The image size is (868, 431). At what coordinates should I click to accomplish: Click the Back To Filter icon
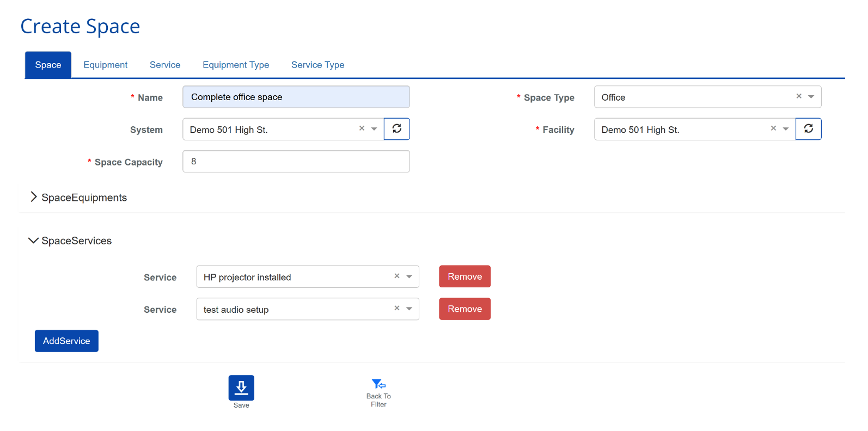point(378,384)
